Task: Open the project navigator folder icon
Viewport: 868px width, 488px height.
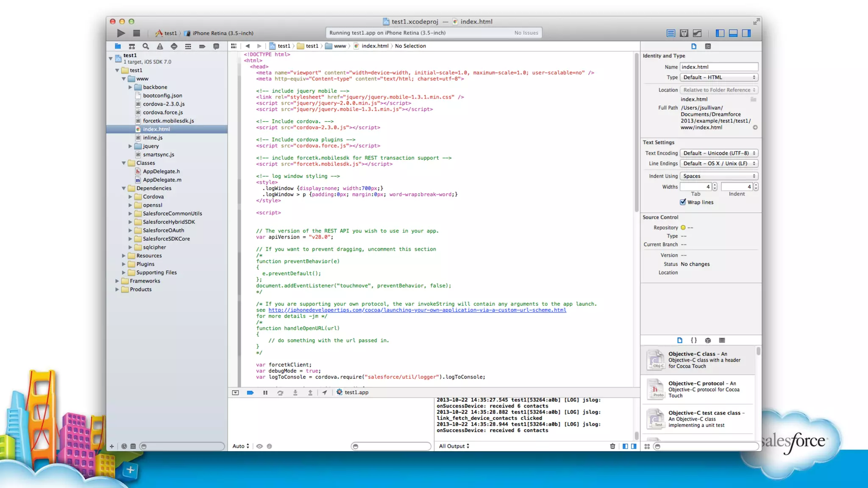Action: pos(118,46)
